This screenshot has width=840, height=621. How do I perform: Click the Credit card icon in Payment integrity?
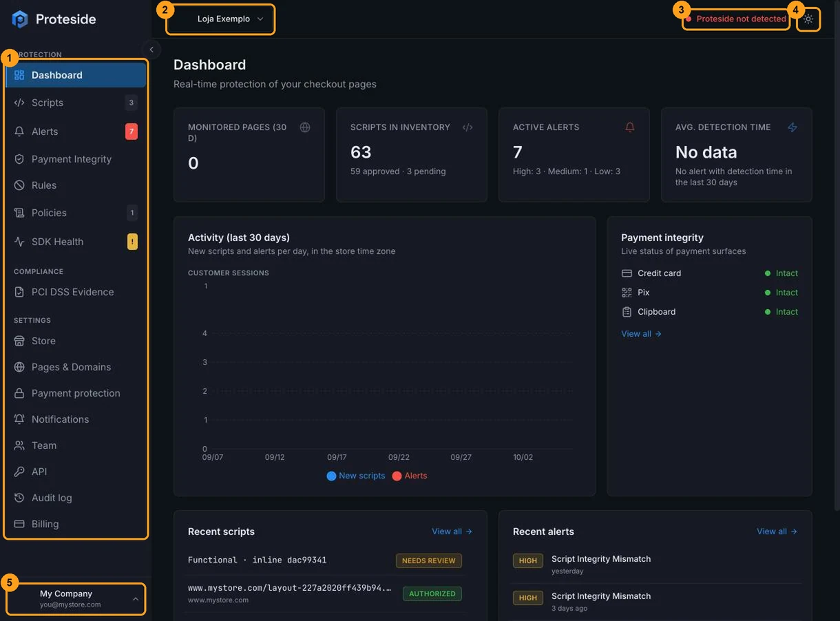(627, 273)
